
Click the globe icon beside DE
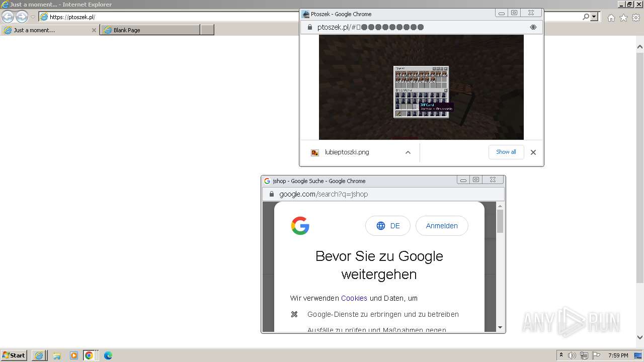[381, 226]
